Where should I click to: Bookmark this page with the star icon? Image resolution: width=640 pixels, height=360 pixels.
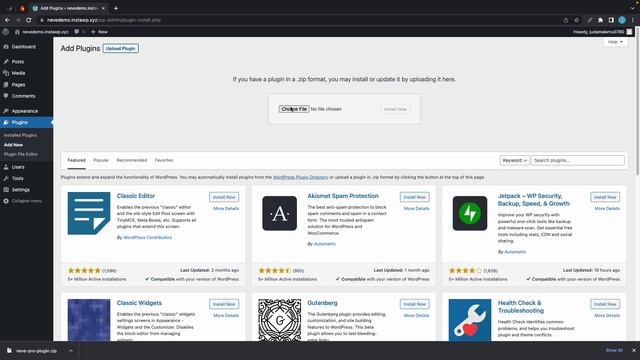(x=576, y=20)
